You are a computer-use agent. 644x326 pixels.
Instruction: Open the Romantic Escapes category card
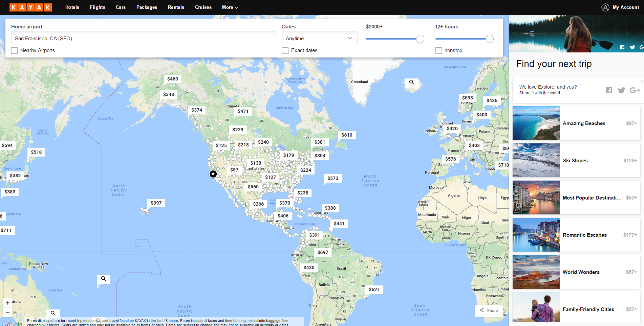point(576,235)
